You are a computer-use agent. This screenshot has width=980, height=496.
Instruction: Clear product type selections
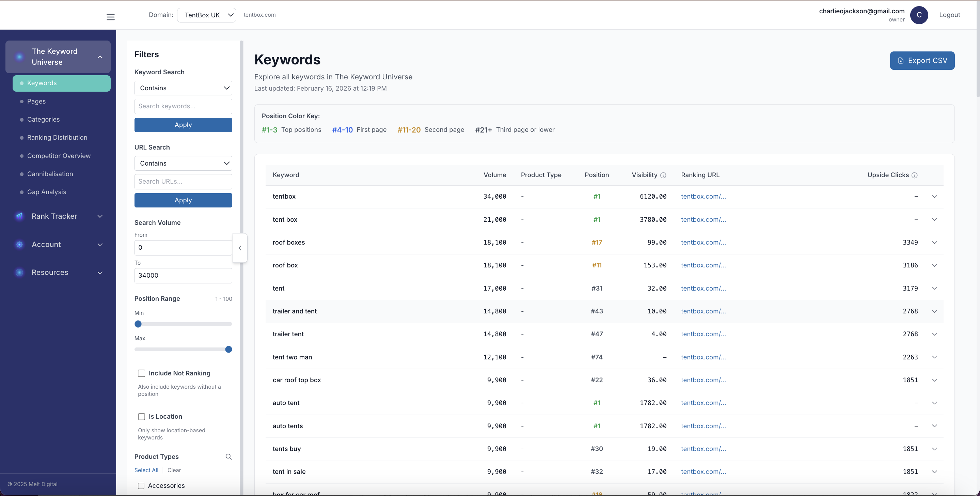174,470
